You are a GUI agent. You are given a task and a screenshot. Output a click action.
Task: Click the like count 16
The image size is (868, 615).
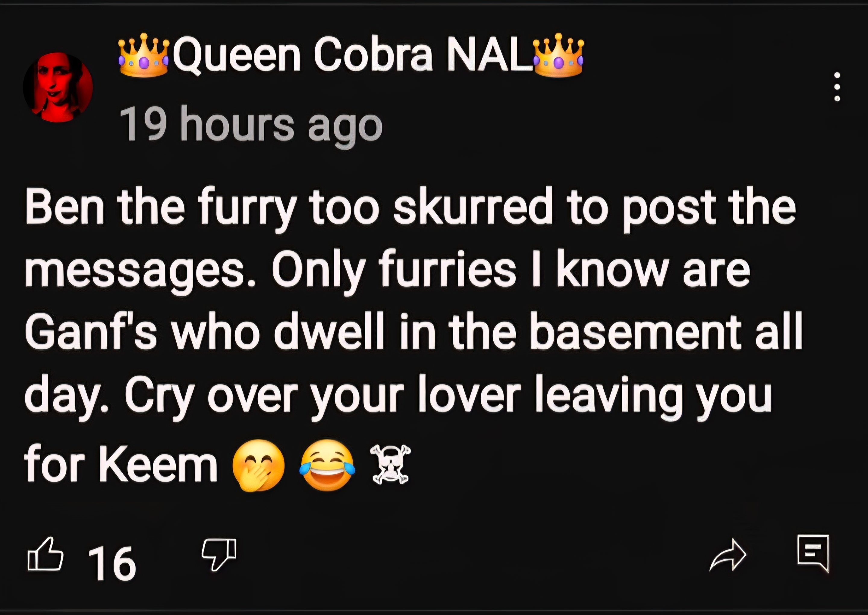pyautogui.click(x=112, y=563)
